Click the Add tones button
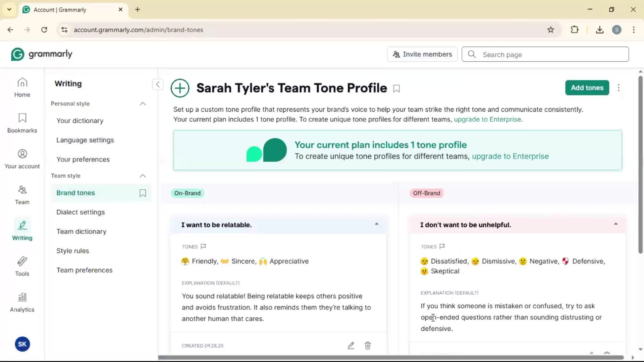 [587, 88]
